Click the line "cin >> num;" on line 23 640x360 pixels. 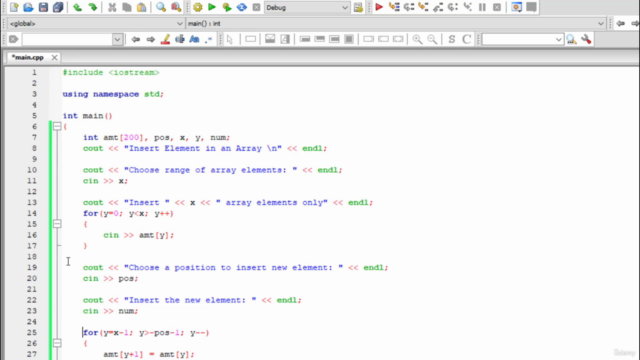click(x=111, y=311)
